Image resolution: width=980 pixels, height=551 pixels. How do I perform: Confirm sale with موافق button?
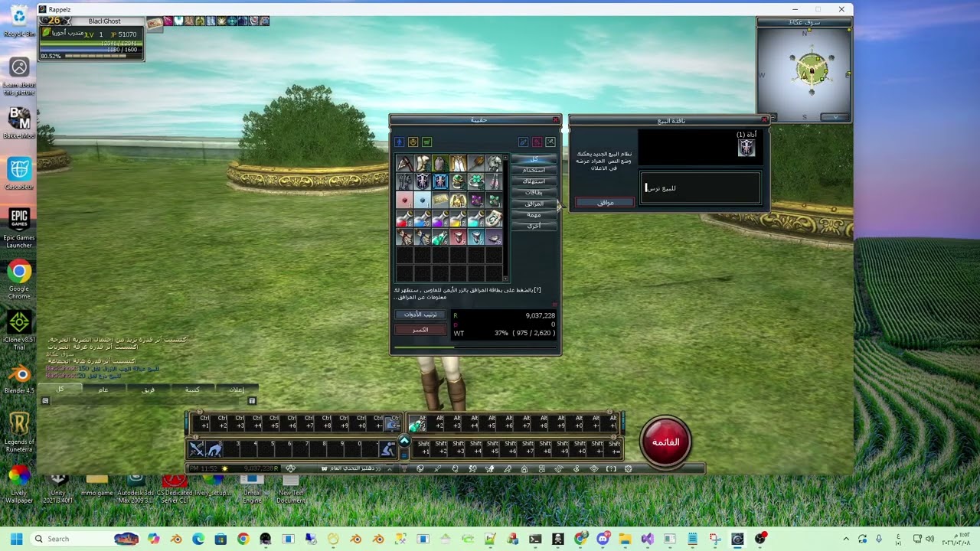click(605, 203)
